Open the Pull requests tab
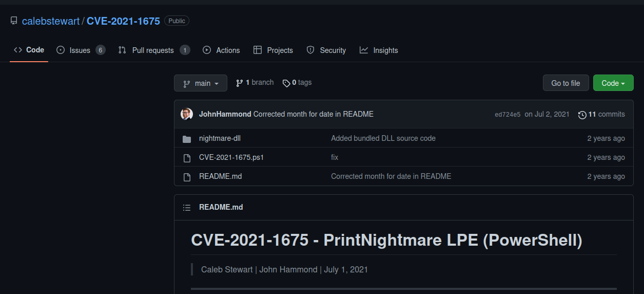 154,50
